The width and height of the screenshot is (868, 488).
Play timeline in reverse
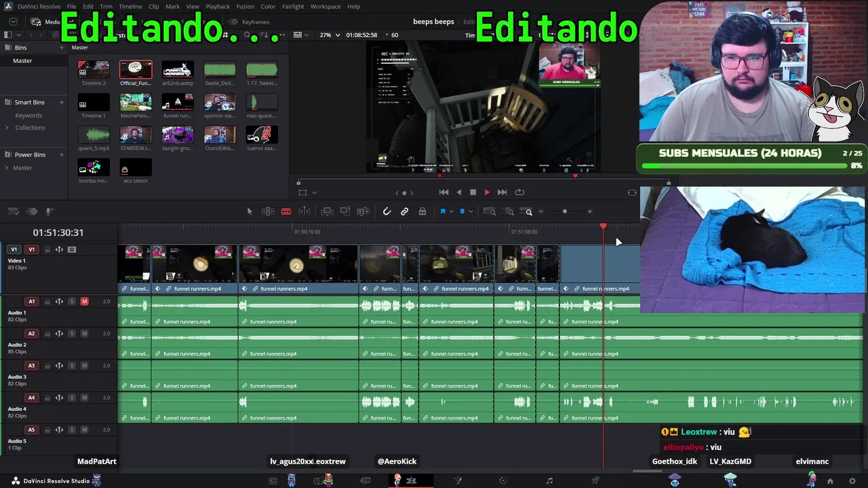pos(458,192)
